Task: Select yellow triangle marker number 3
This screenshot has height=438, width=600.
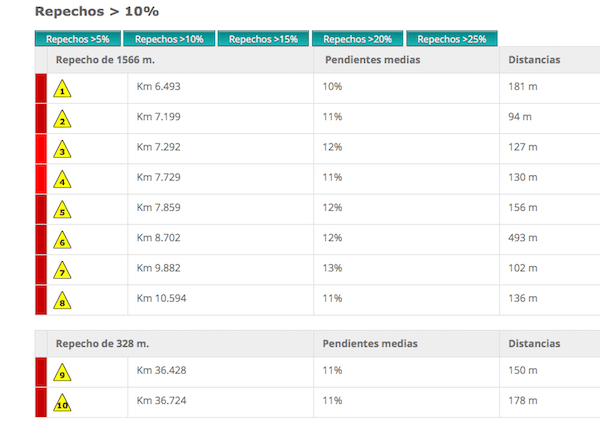Action: click(x=62, y=149)
